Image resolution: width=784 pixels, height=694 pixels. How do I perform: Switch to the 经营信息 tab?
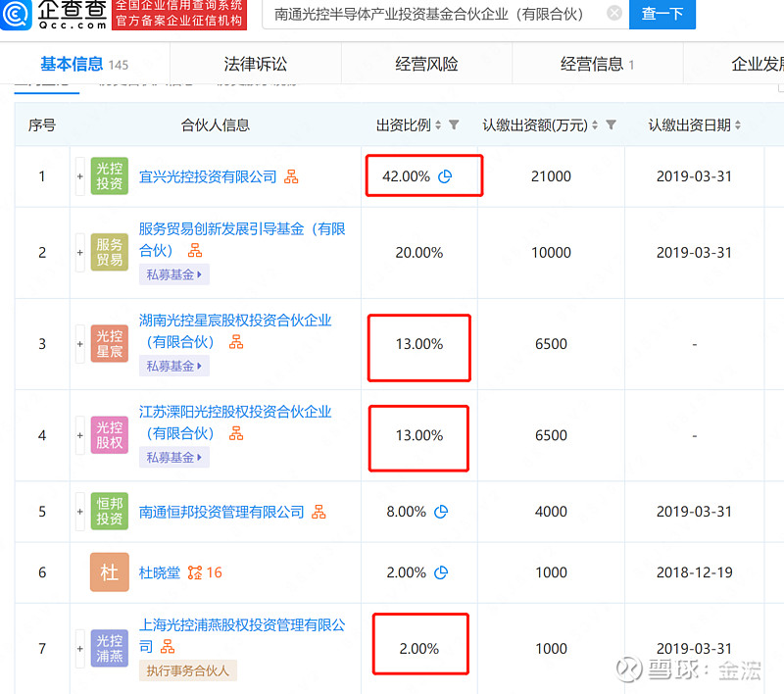coord(598,64)
